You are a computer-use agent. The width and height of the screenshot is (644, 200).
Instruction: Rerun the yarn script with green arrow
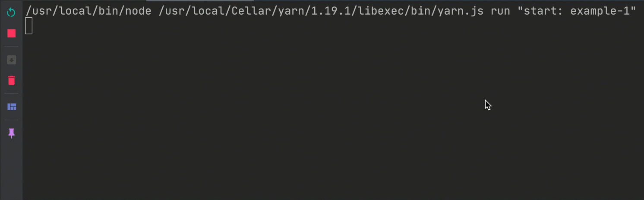[x=11, y=13]
